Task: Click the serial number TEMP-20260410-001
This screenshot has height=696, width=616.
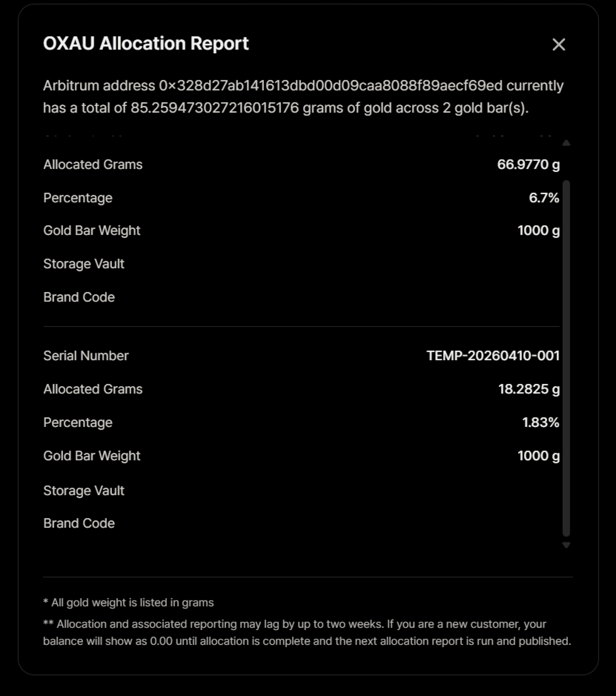Action: click(493, 356)
